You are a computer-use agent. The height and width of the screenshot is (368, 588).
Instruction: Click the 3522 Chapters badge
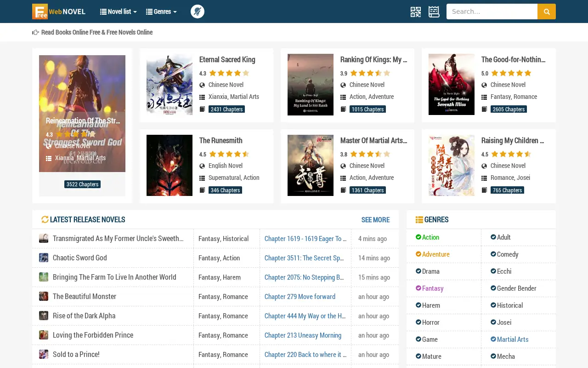coord(82,184)
